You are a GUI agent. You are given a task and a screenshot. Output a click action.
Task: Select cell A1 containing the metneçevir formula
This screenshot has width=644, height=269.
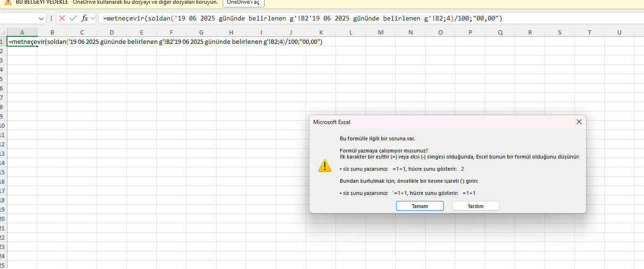[22, 41]
